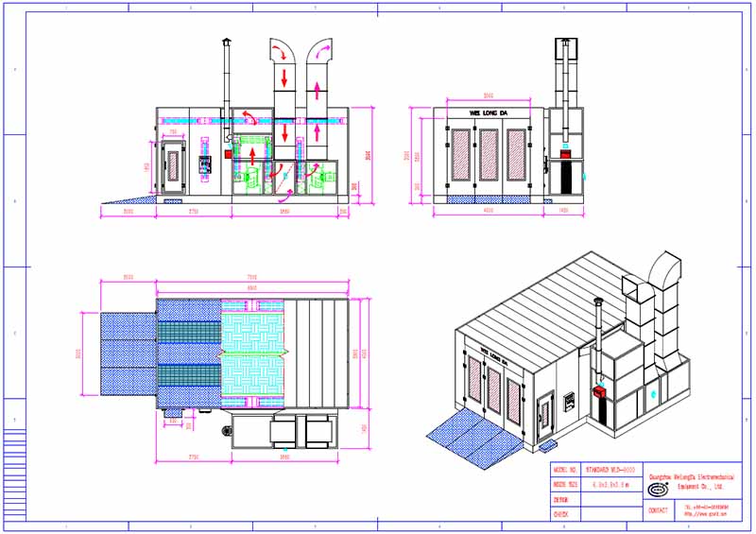Click the STANDARD WLD model value cell
756x534 pixels.
(x=611, y=470)
